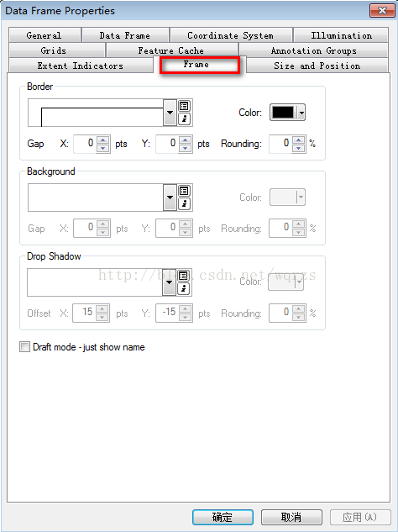
Task: Select the Frame tab
Action: [200, 65]
